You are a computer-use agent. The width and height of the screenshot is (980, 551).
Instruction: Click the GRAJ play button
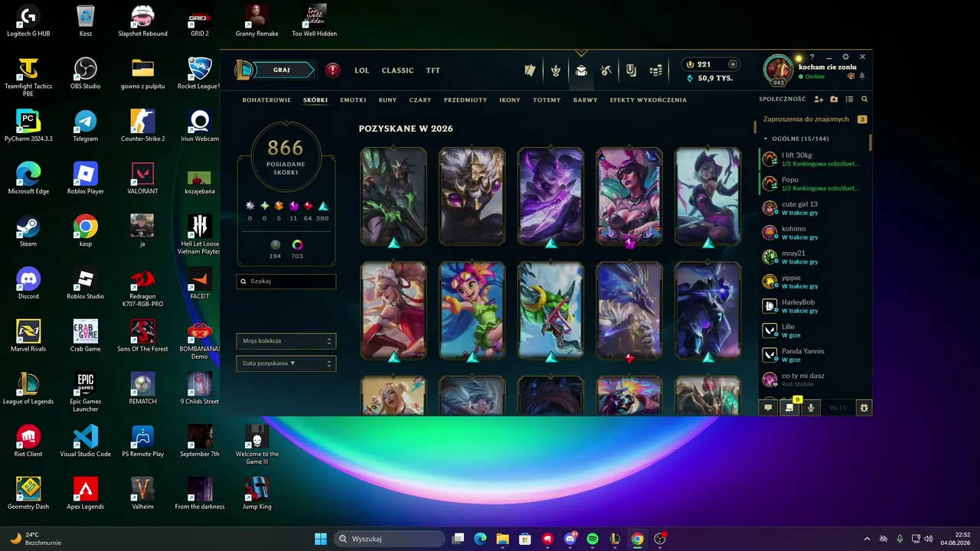(x=282, y=70)
